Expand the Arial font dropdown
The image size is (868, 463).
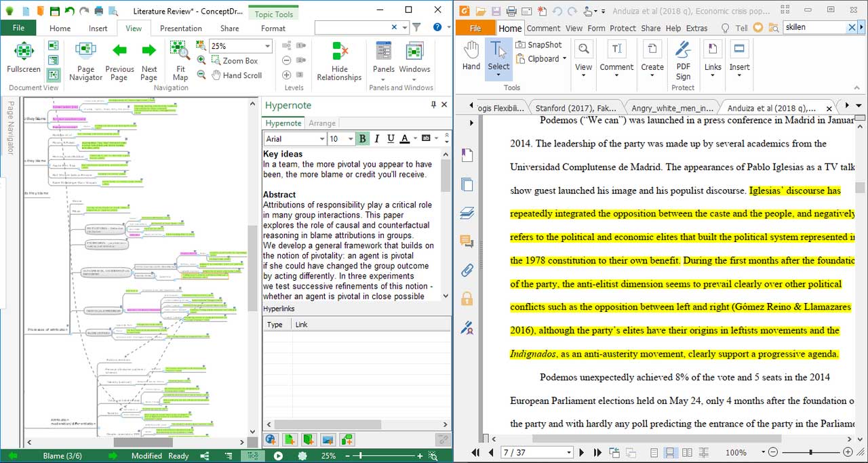(x=321, y=139)
